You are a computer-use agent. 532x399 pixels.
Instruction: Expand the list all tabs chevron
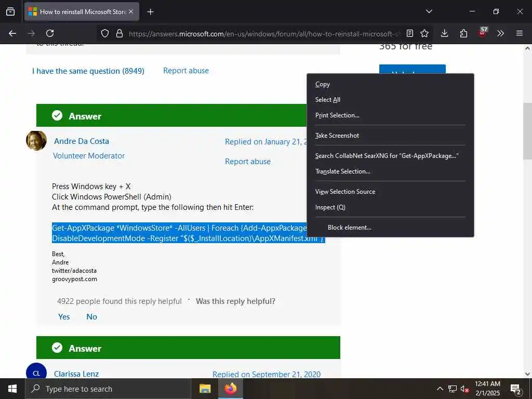[x=429, y=11]
